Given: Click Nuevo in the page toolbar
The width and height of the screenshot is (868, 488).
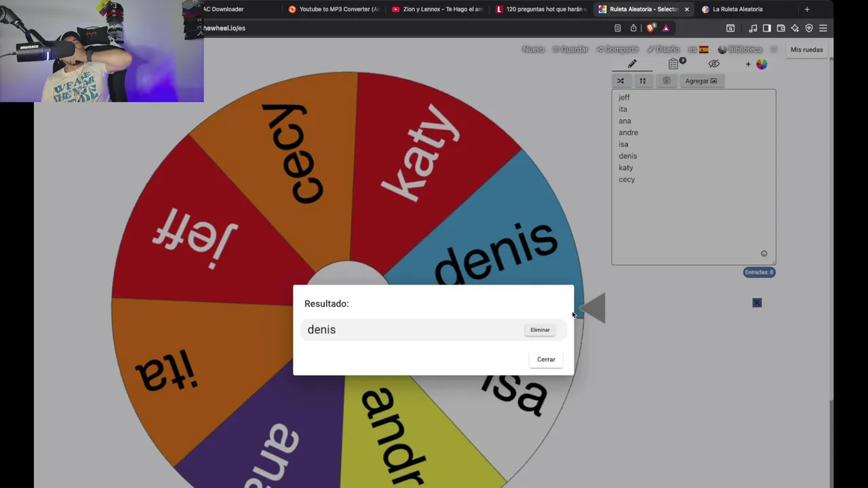Looking at the screenshot, I should click(533, 49).
